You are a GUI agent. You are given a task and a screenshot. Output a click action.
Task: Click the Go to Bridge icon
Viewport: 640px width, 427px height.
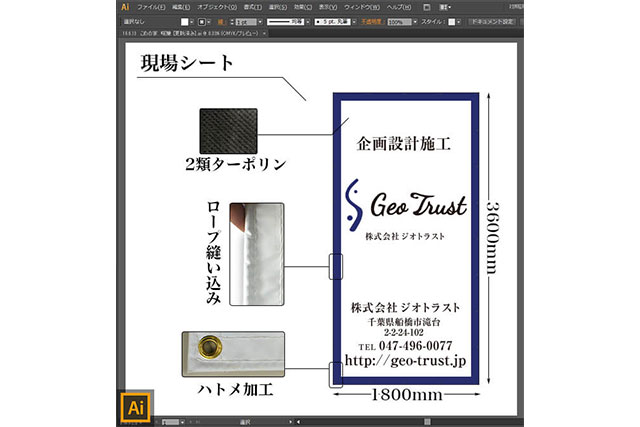[x=427, y=7]
